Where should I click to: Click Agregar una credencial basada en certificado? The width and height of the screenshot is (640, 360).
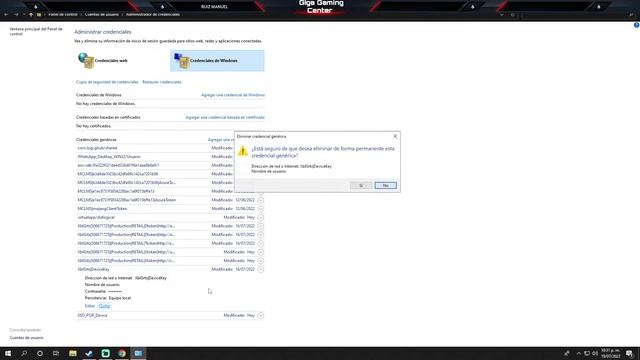[x=225, y=118]
